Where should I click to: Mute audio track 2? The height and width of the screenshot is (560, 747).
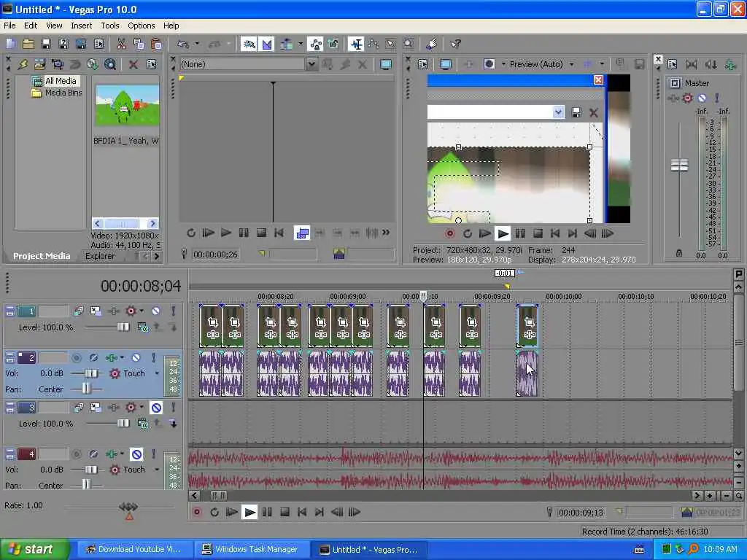click(x=136, y=357)
